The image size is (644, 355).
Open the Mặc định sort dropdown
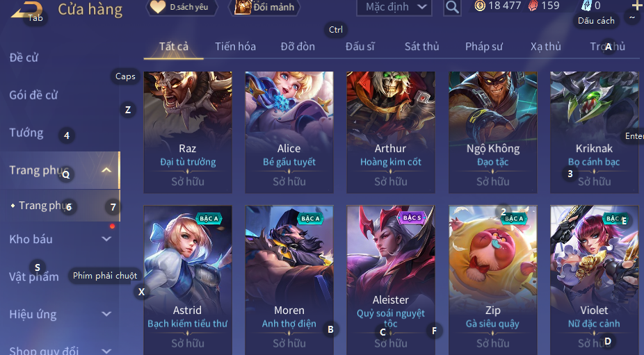click(x=394, y=7)
